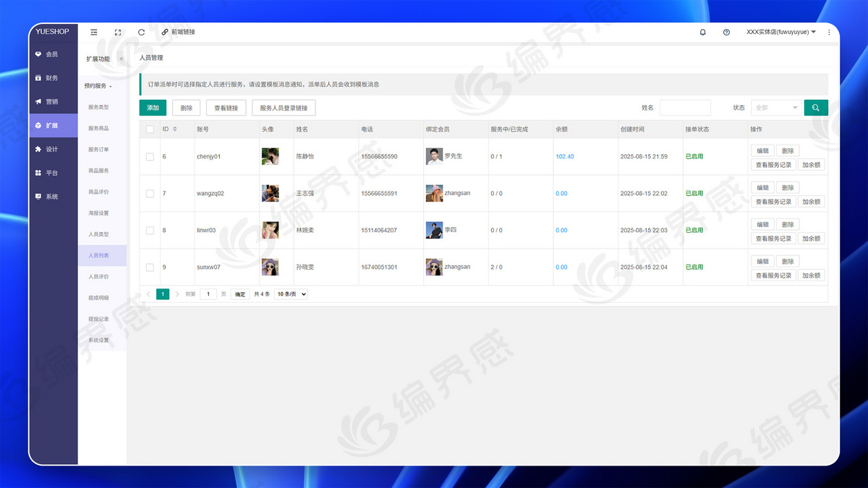Open 海报设置 in the submenu
The width and height of the screenshot is (868, 488).
tap(98, 213)
